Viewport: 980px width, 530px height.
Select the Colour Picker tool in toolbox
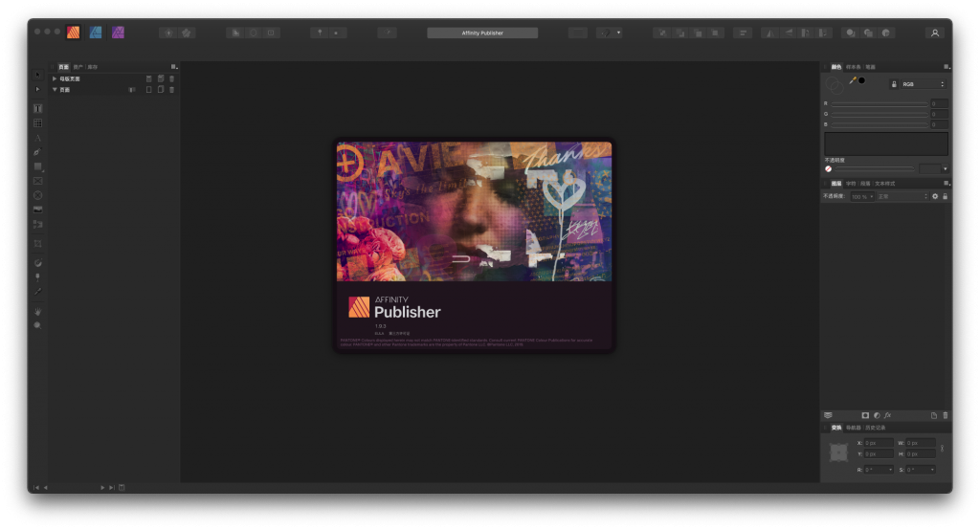click(x=37, y=291)
